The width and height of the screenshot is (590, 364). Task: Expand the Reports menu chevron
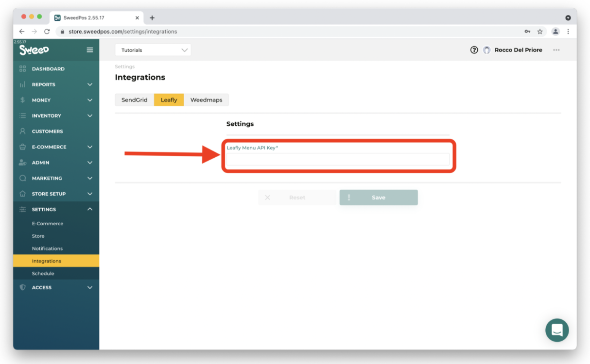[x=90, y=84]
